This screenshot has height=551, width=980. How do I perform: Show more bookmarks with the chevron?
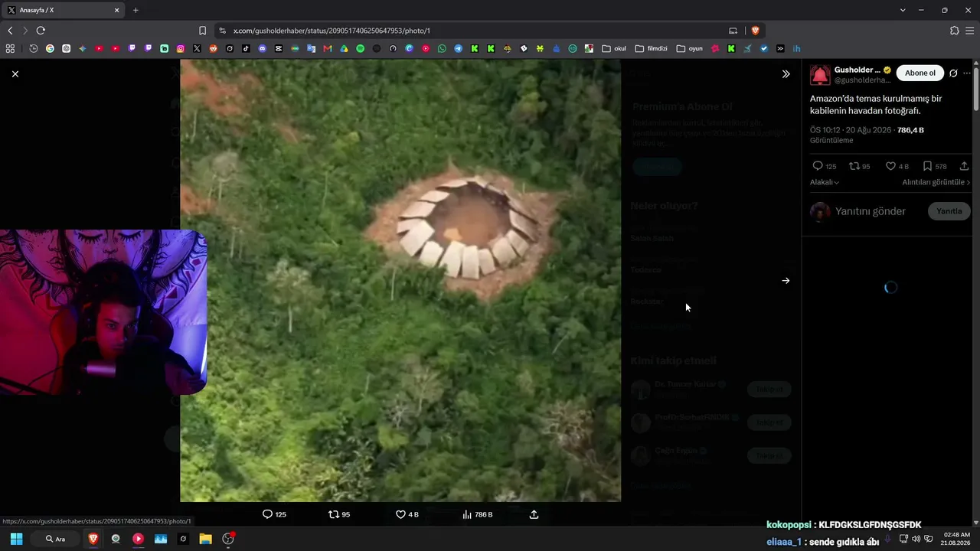click(780, 48)
